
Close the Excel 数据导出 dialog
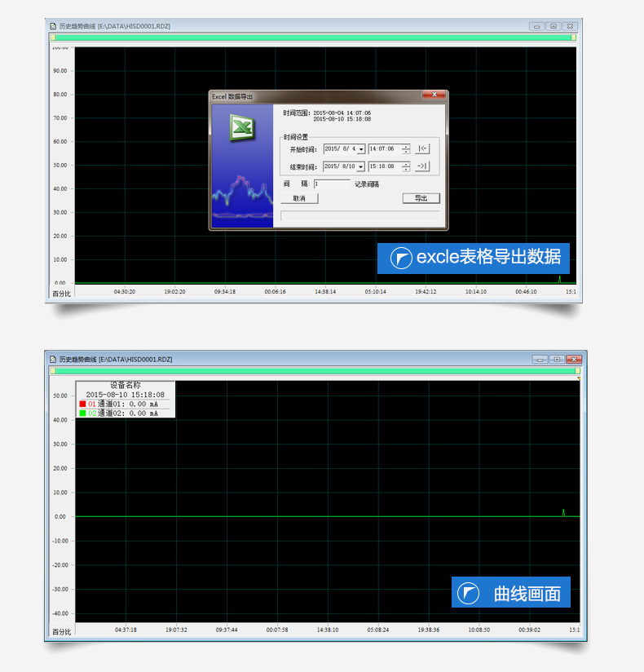[x=436, y=95]
